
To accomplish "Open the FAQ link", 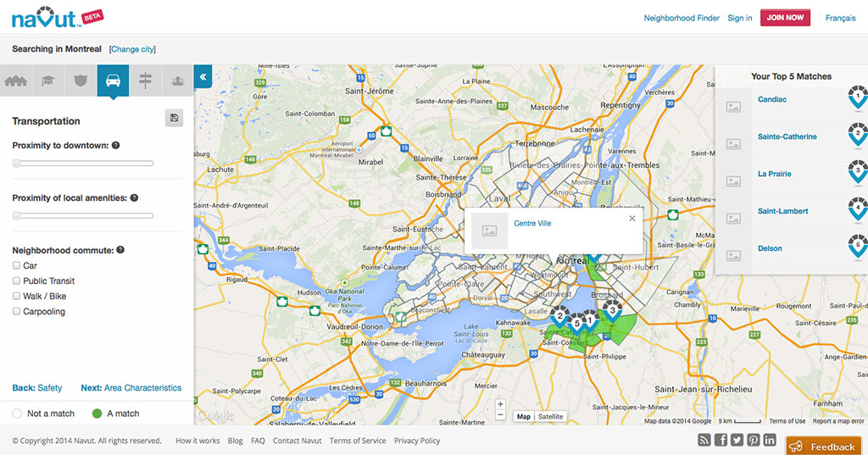I will pos(258,441).
